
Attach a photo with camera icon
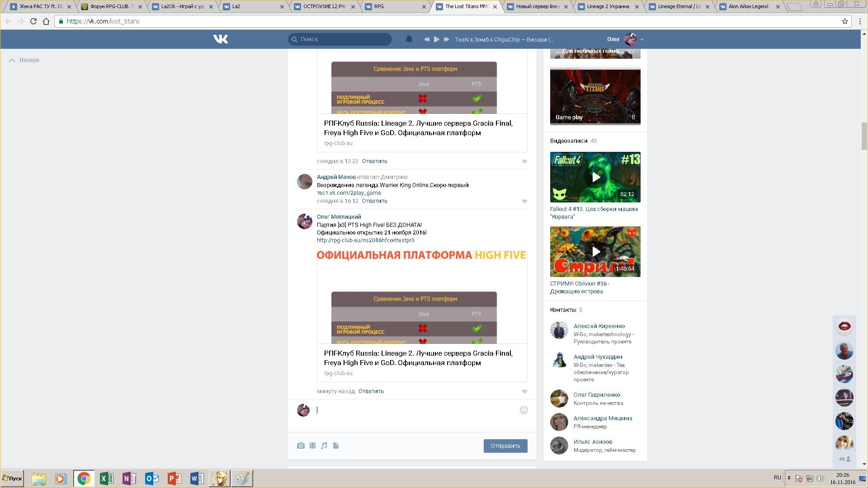(x=301, y=446)
